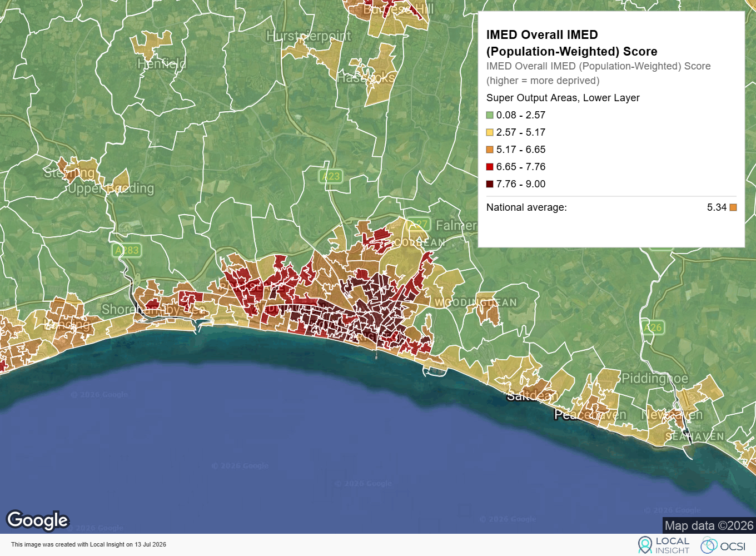Click the Seahaven place label
Image resolution: width=756 pixels, height=556 pixels.
[x=695, y=436]
